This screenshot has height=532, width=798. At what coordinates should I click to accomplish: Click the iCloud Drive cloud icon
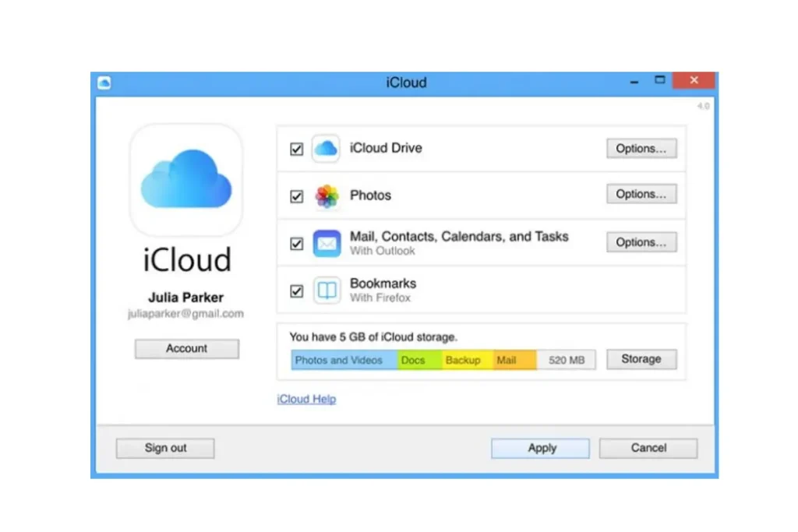[326, 149]
